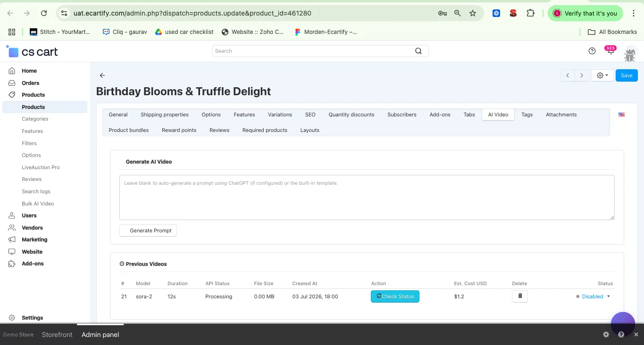Click the CS-Cart logo
Screen dimensions: 644x345
coord(32,51)
